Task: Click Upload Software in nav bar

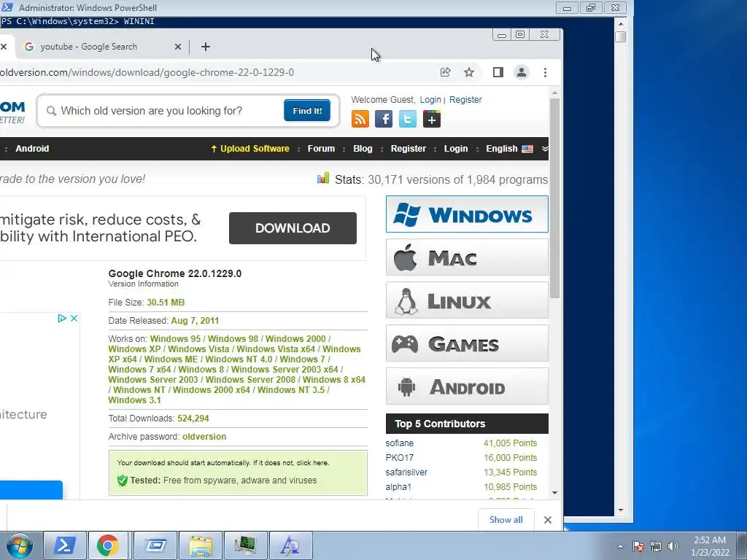Action: pos(250,149)
